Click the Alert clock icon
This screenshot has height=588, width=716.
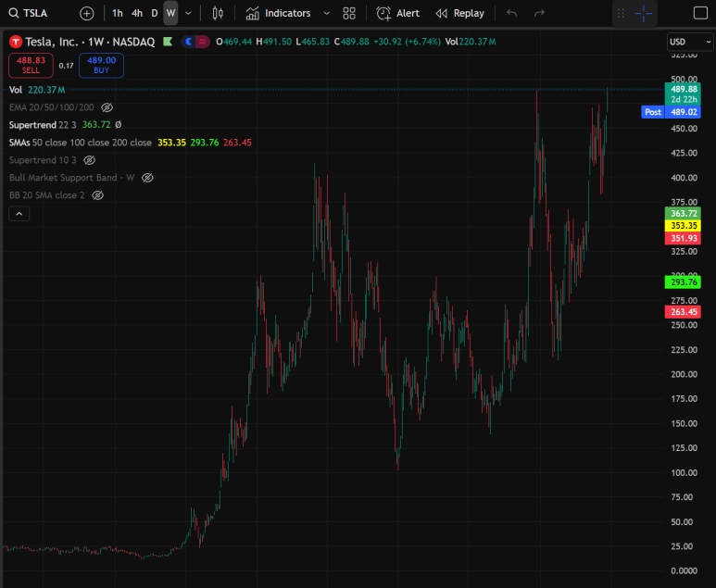click(384, 13)
